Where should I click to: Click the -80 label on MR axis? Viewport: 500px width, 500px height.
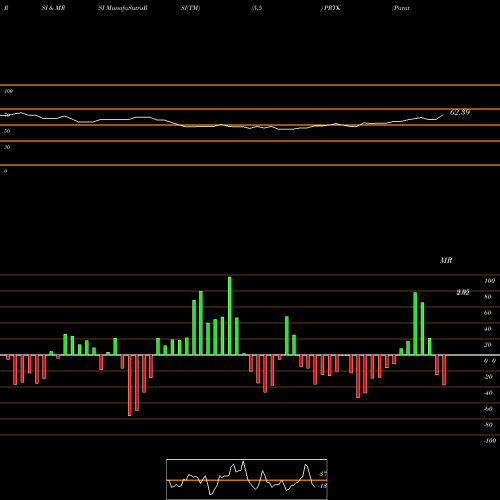pos(488,425)
